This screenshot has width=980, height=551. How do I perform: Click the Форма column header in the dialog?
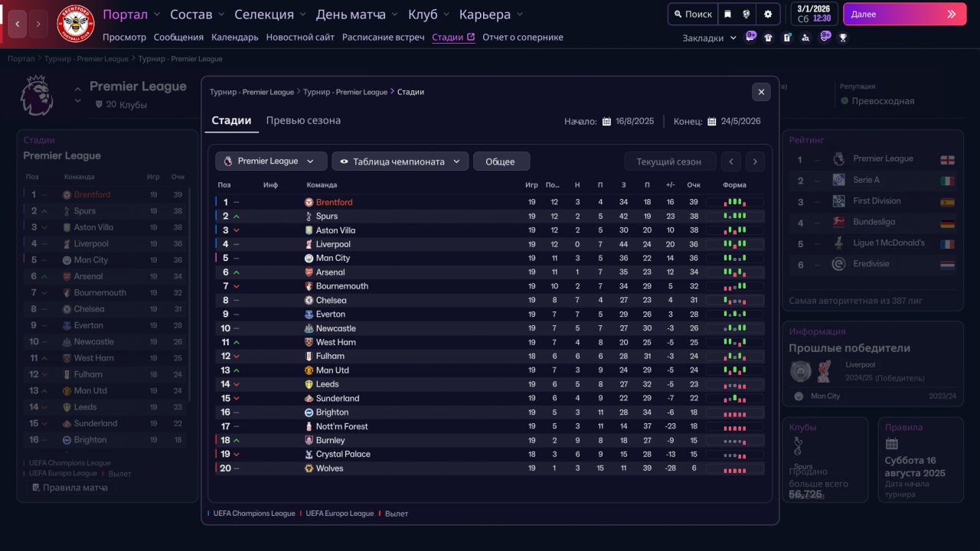[734, 185]
